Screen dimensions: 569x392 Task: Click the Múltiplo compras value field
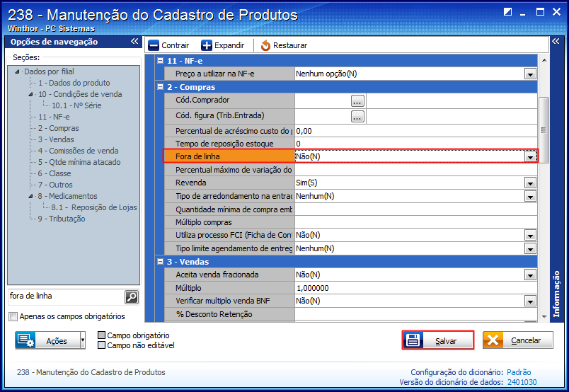pyautogui.click(x=416, y=222)
